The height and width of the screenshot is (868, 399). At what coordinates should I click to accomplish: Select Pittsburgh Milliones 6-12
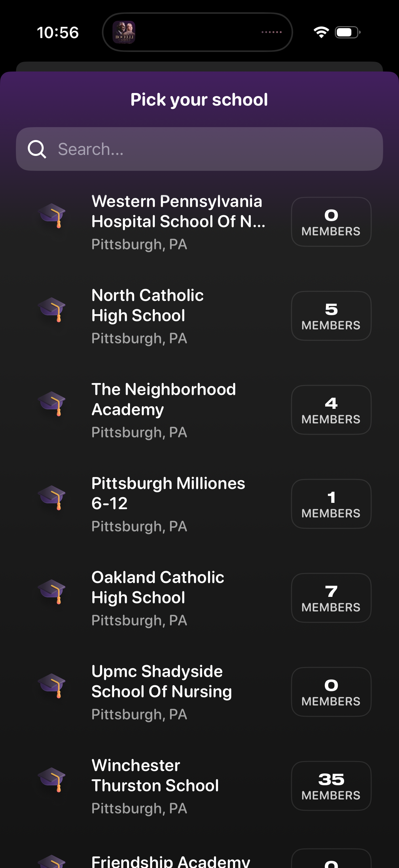coord(168,493)
